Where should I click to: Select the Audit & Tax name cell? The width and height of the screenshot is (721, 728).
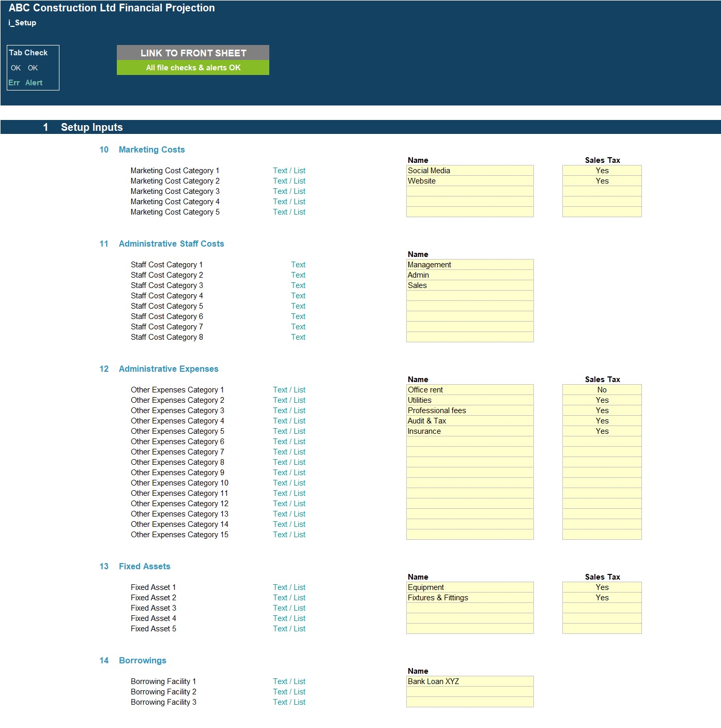pyautogui.click(x=470, y=421)
